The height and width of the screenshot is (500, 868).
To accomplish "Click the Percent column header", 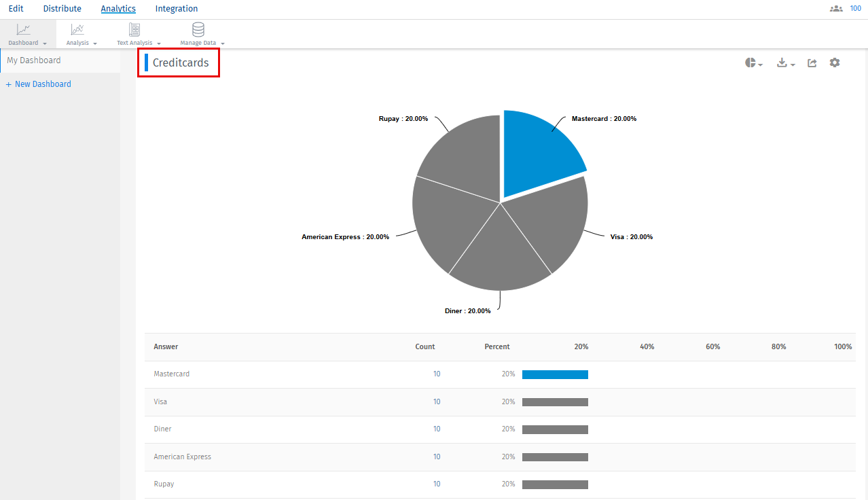I will click(497, 346).
